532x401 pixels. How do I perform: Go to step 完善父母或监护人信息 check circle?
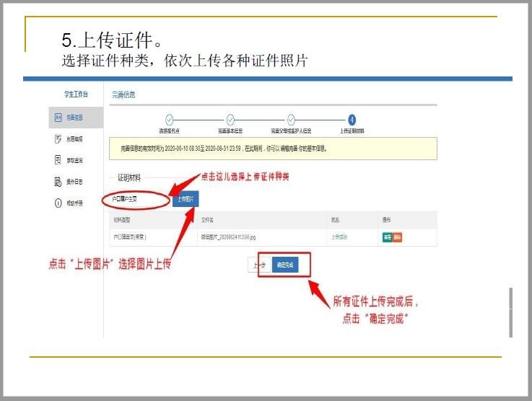pyautogui.click(x=291, y=120)
